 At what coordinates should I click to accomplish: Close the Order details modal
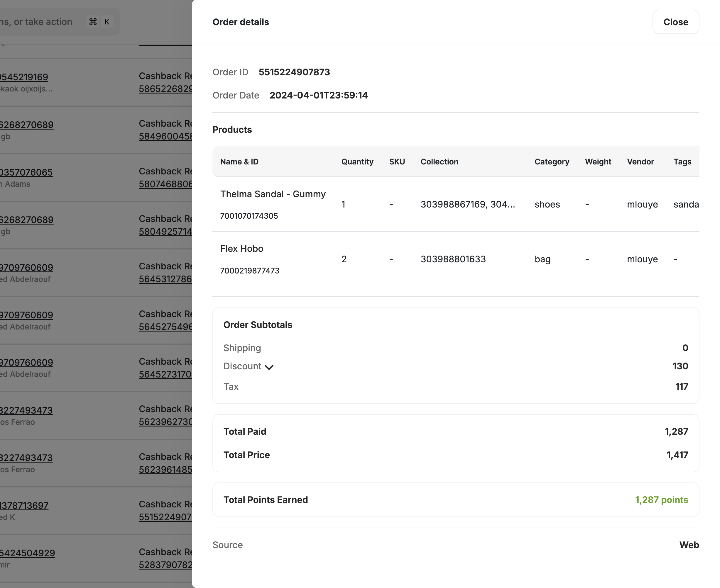pos(676,22)
